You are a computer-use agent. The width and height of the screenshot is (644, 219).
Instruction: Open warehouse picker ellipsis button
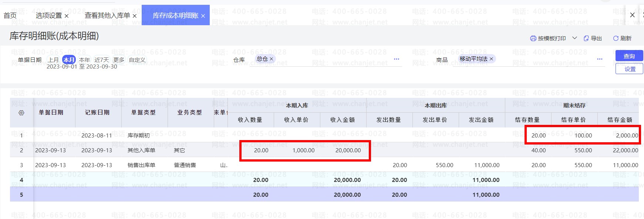click(x=397, y=59)
